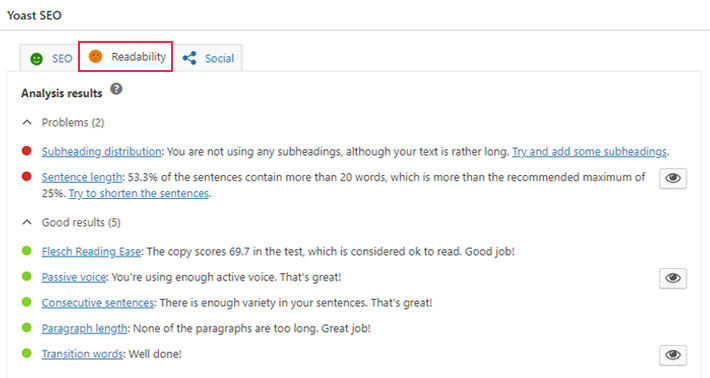Click Try and add some subheadings link
710x378 pixels.
590,152
